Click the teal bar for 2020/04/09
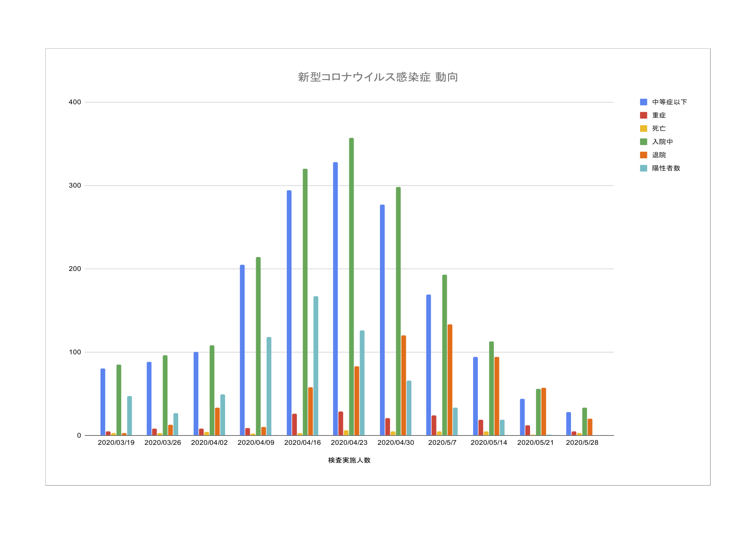Image resolution: width=756 pixels, height=535 pixels. tap(269, 386)
